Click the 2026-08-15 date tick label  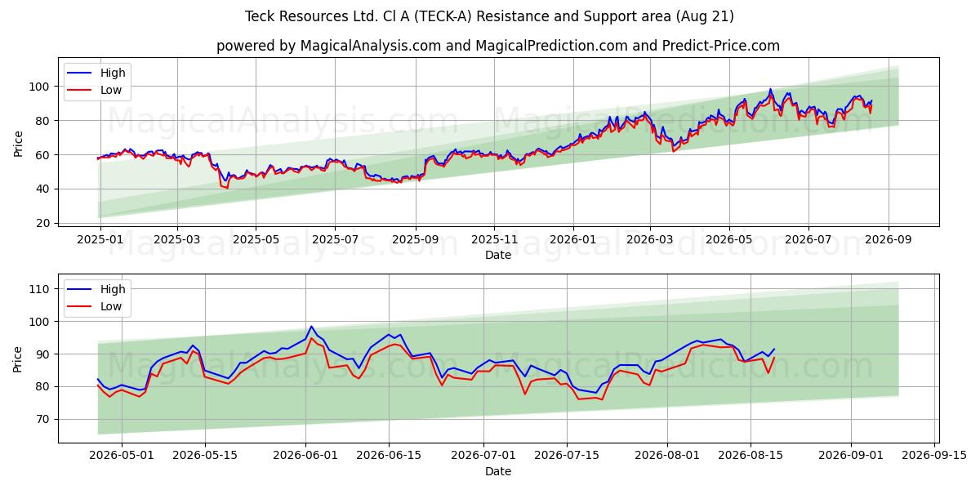(x=750, y=455)
